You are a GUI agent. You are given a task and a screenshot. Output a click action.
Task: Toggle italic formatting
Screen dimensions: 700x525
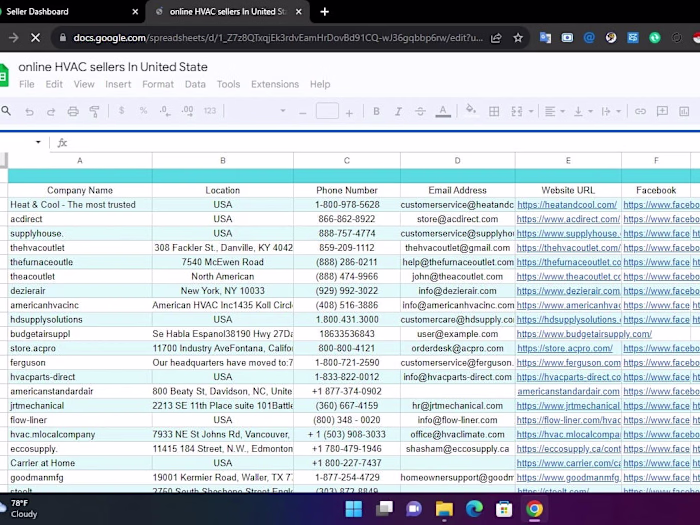tap(398, 111)
